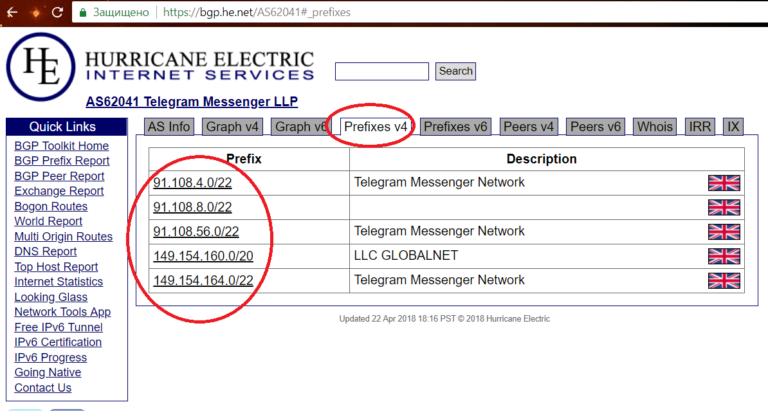The image size is (768, 411).
Task: Click the Hurricane Electric HE logo
Action: pyautogui.click(x=41, y=67)
